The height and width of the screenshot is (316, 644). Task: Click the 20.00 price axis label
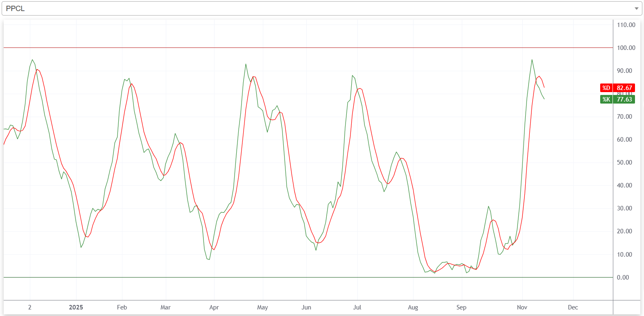(x=624, y=231)
